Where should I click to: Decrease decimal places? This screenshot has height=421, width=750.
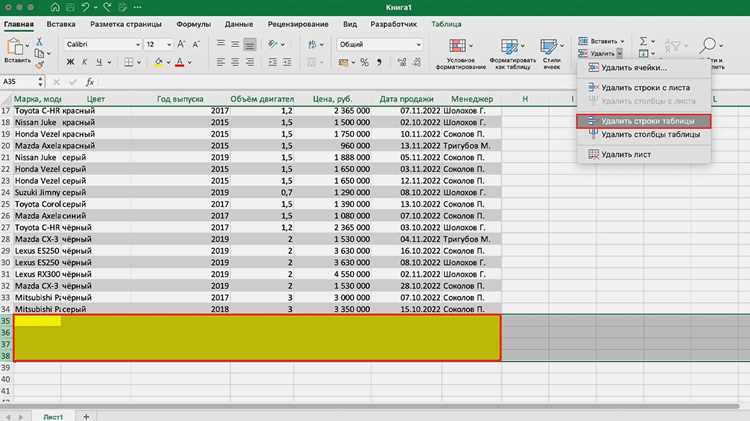(417, 62)
